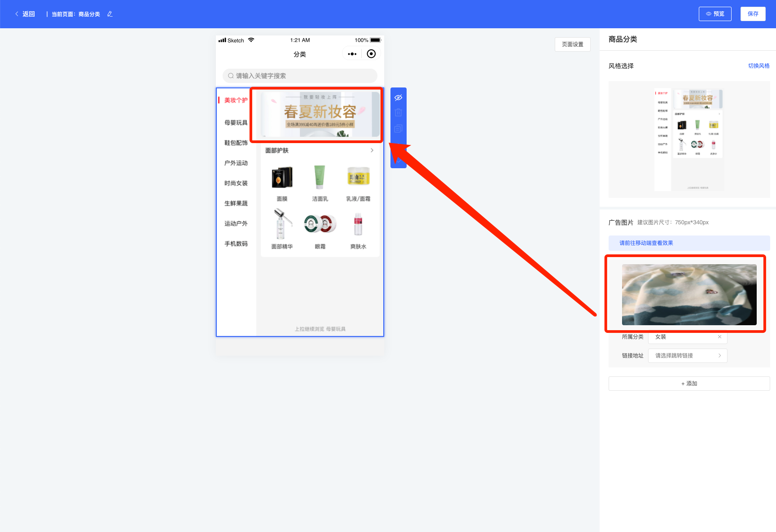Click the copy component icon in the blue toolbar

pos(398,129)
